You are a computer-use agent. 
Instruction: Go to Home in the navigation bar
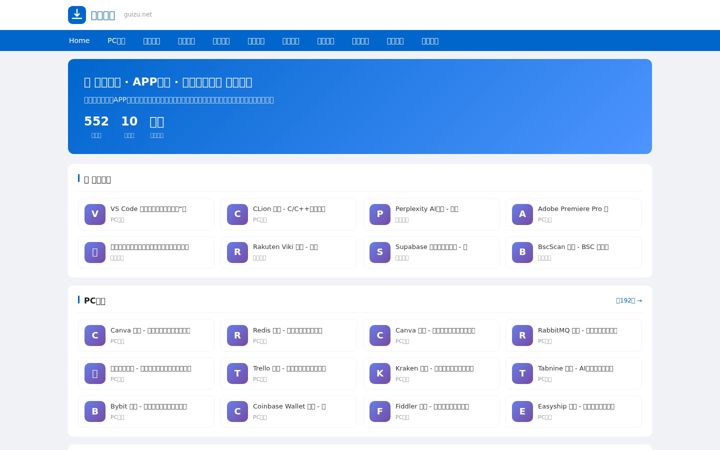79,40
